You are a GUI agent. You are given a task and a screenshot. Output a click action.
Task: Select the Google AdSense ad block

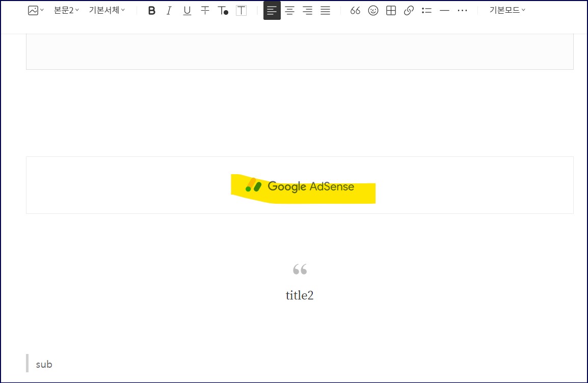tap(300, 185)
